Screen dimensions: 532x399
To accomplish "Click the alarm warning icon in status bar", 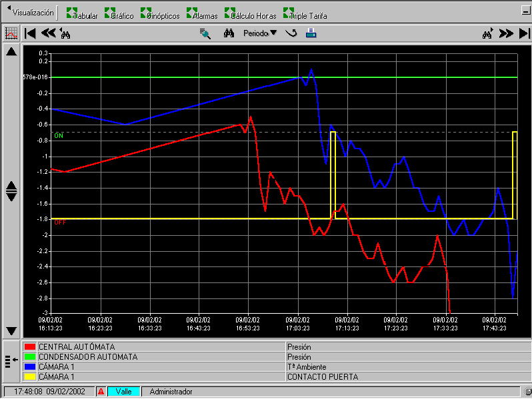I will (101, 392).
